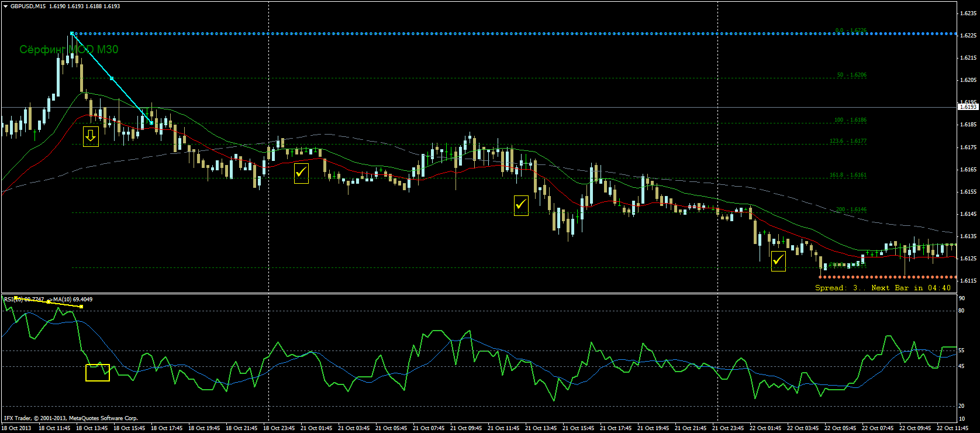Click the 1.6135 price scale label
This screenshot has width=980, height=433.
[x=968, y=236]
